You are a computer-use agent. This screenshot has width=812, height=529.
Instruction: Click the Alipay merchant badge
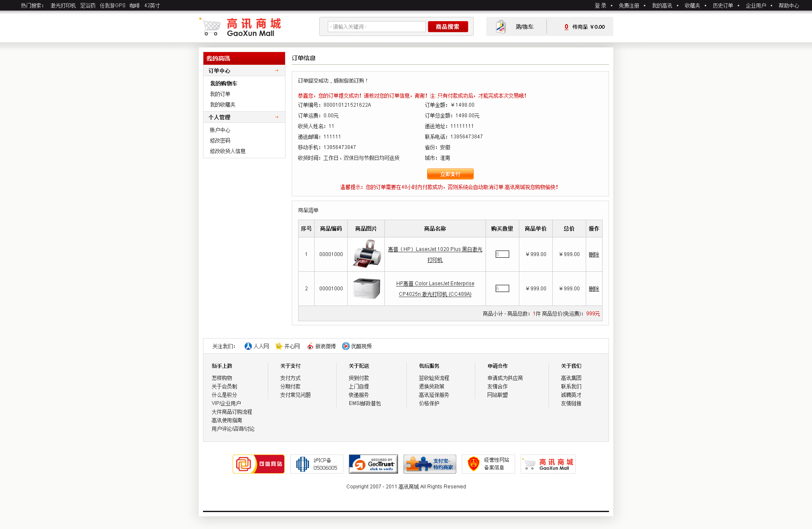click(x=430, y=464)
